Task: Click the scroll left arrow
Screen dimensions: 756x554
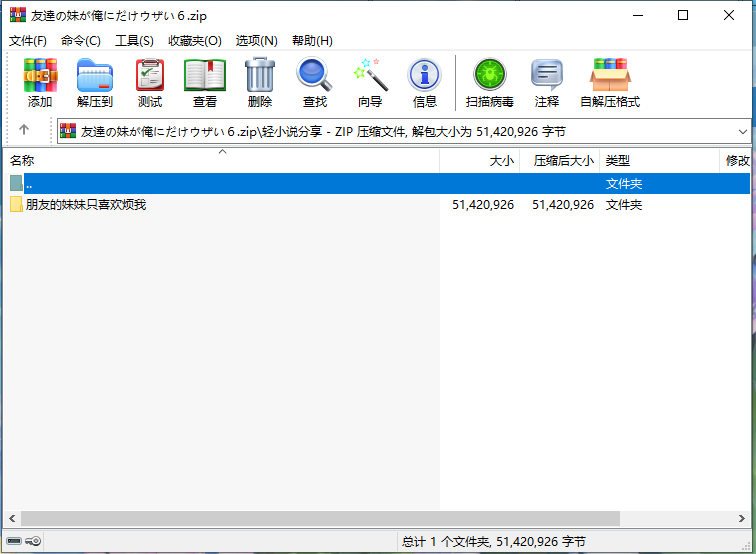Action: pyautogui.click(x=12, y=518)
